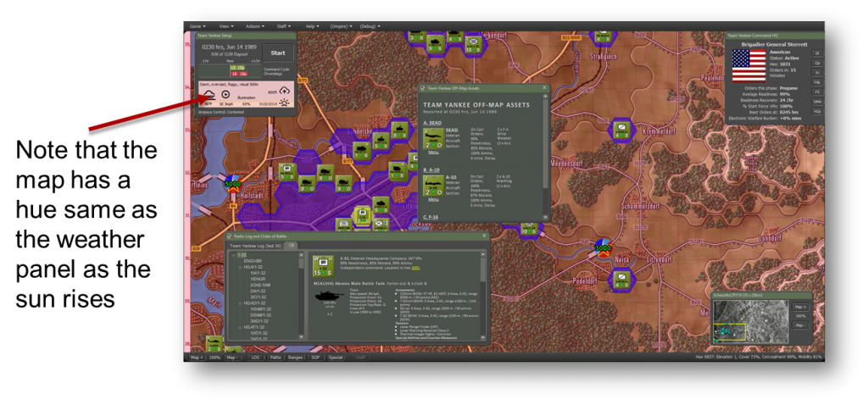868x405 pixels.
Task: Click the American flag in Command HQ panel
Action: 749,65
